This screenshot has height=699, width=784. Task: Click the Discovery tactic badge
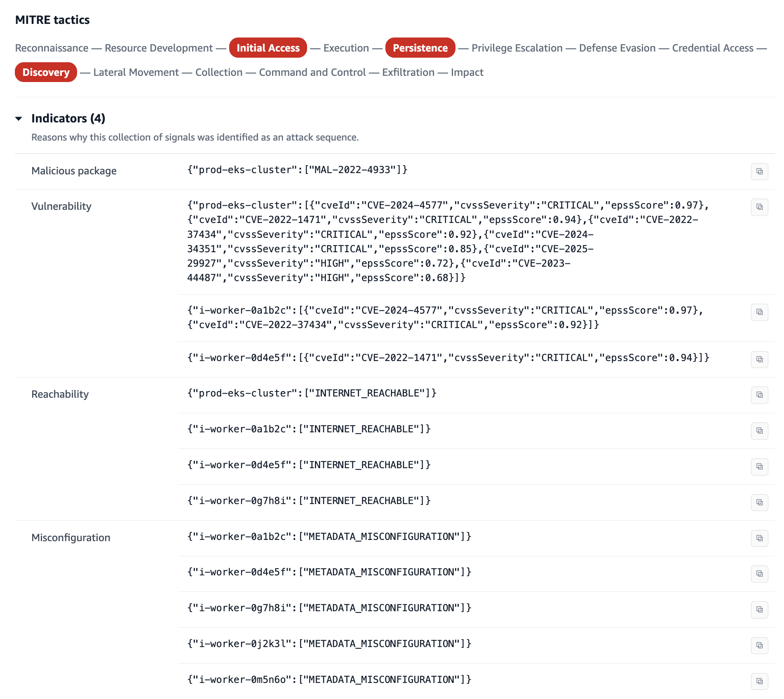coord(46,72)
